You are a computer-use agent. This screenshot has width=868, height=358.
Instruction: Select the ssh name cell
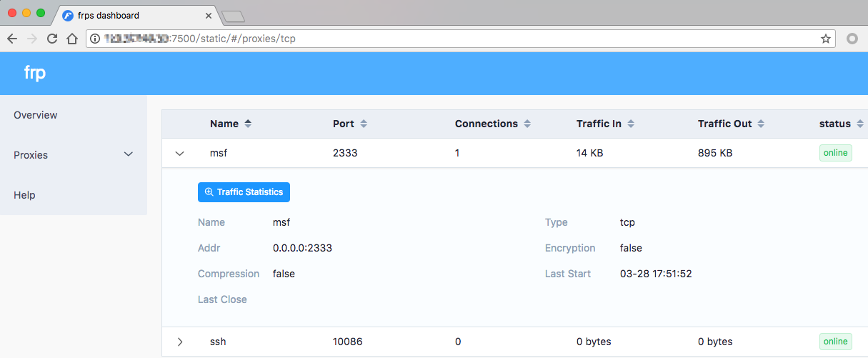(x=218, y=342)
